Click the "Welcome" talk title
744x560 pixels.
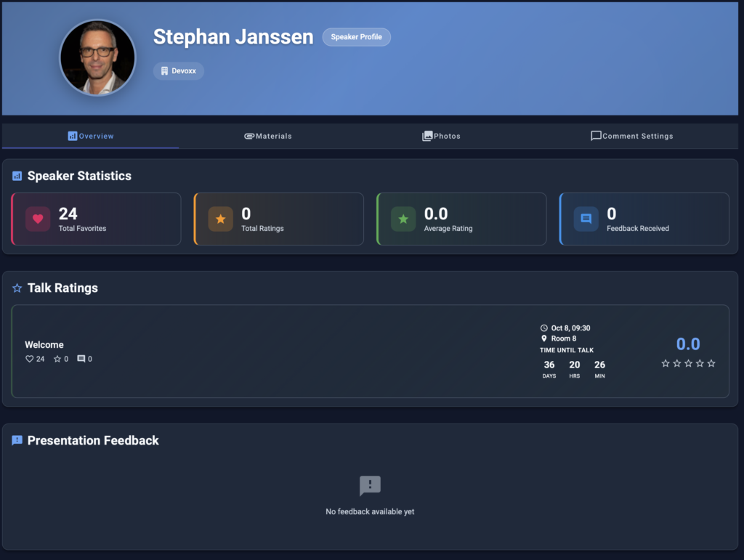click(x=44, y=345)
